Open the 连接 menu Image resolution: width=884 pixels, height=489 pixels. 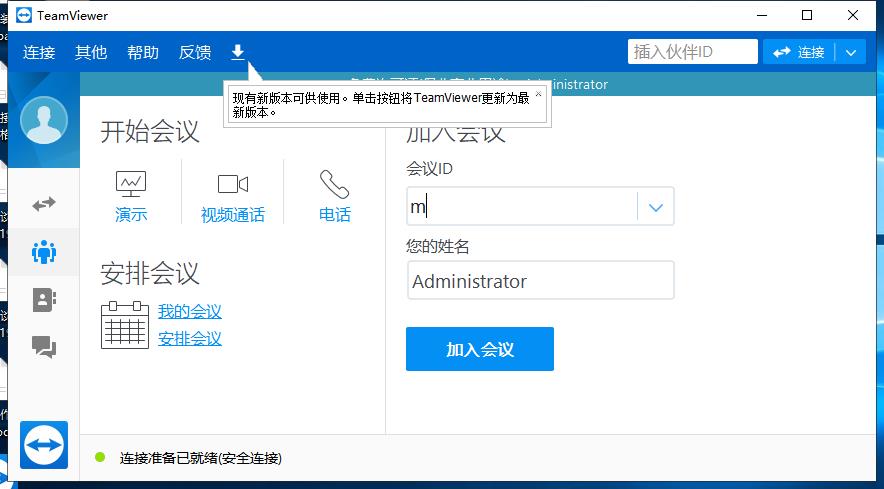click(39, 52)
